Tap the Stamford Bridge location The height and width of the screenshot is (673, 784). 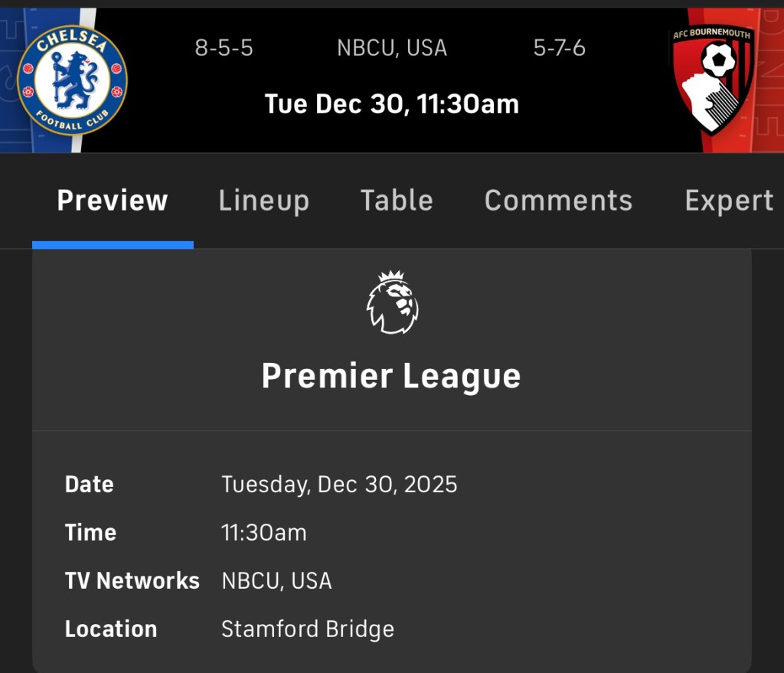[x=308, y=629]
